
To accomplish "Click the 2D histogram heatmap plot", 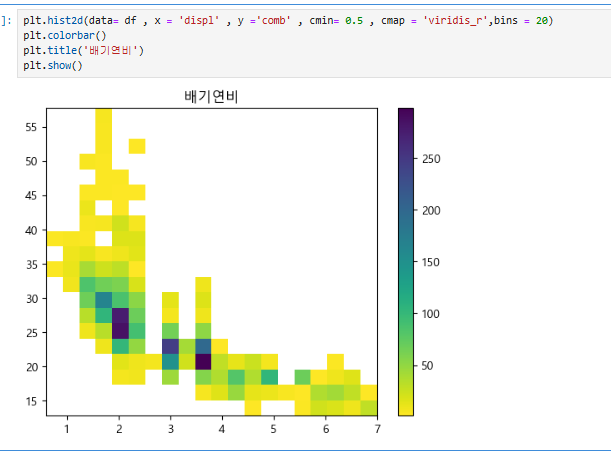I will point(212,262).
